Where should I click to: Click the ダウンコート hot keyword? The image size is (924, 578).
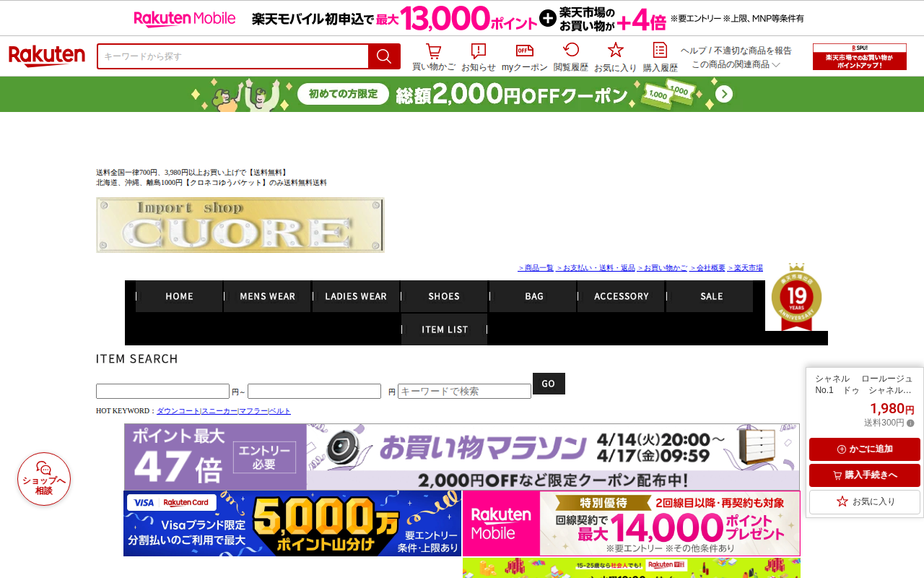point(178,411)
